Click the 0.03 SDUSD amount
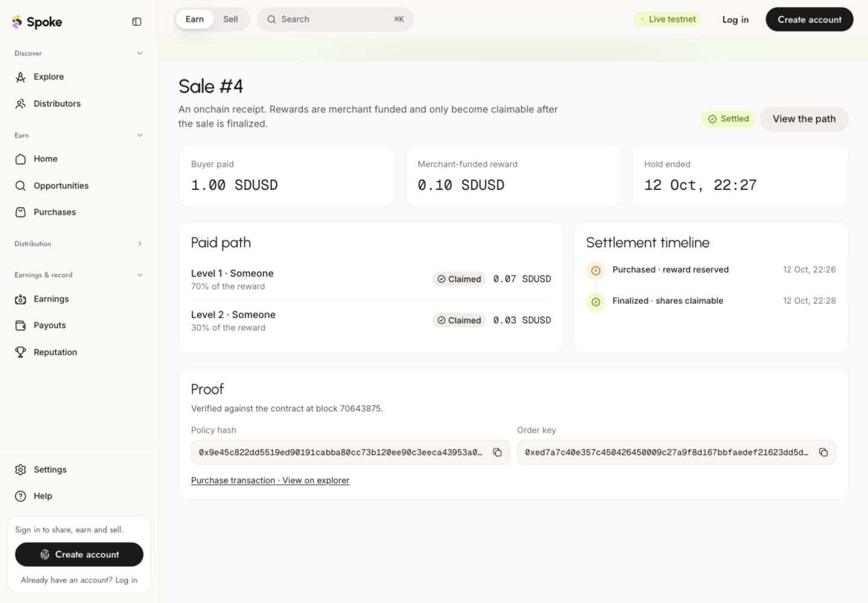Image resolution: width=868 pixels, height=603 pixels. tap(522, 320)
